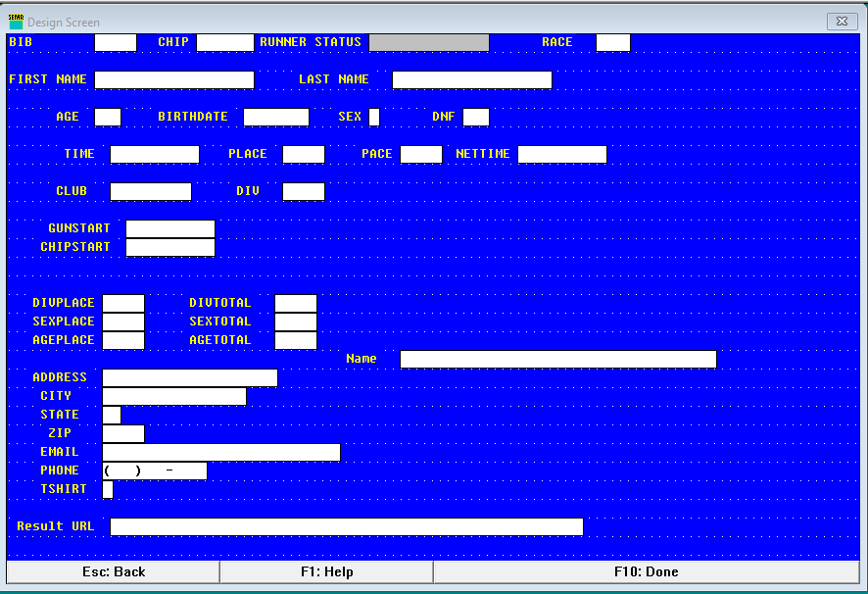
Task: Click the DIVPLACE field
Action: [123, 303]
